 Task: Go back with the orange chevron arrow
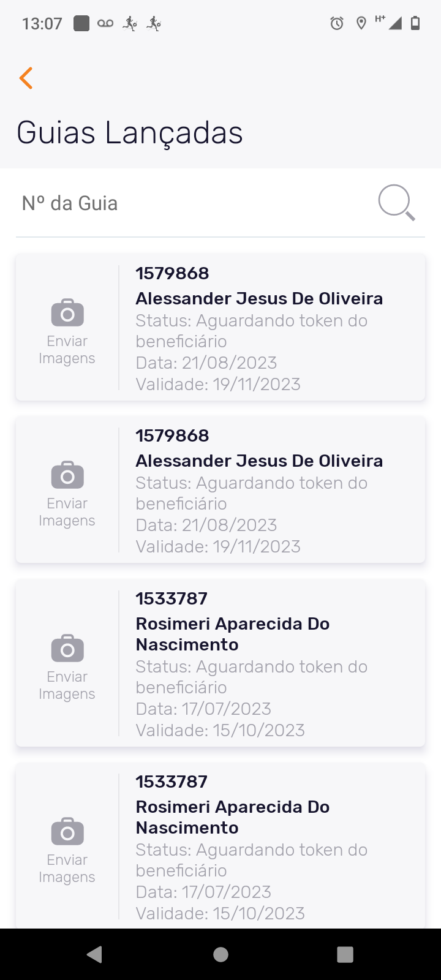click(26, 78)
